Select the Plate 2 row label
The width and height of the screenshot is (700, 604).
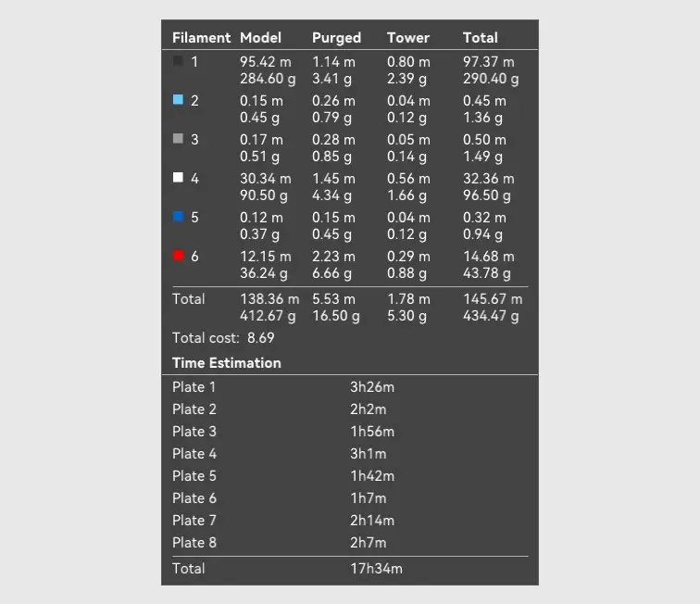pos(194,409)
